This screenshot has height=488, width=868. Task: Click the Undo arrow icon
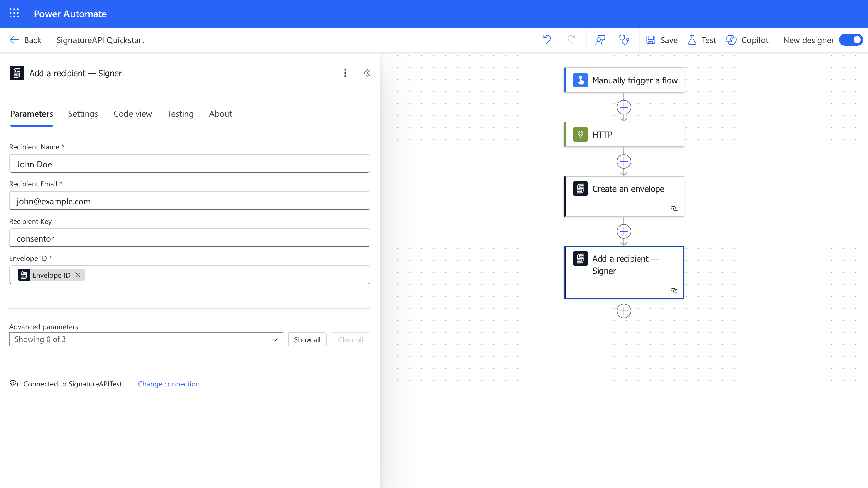pyautogui.click(x=547, y=40)
